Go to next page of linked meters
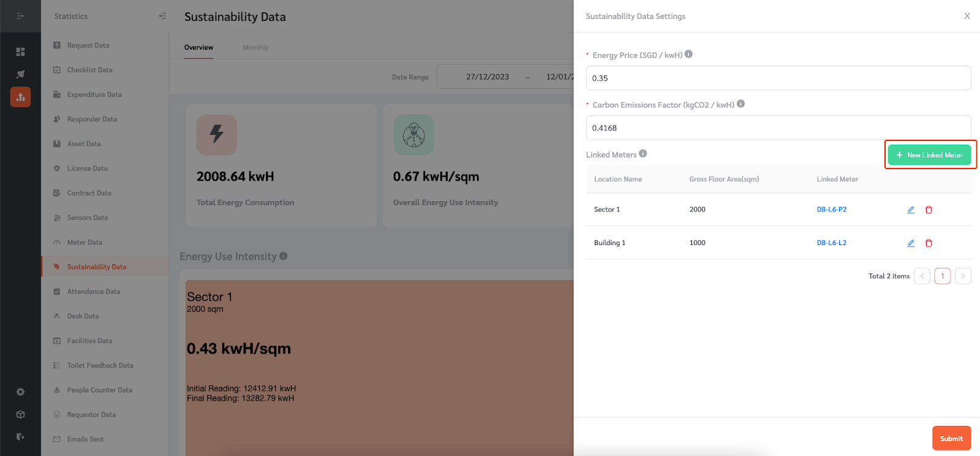This screenshot has width=980, height=456. tap(963, 276)
